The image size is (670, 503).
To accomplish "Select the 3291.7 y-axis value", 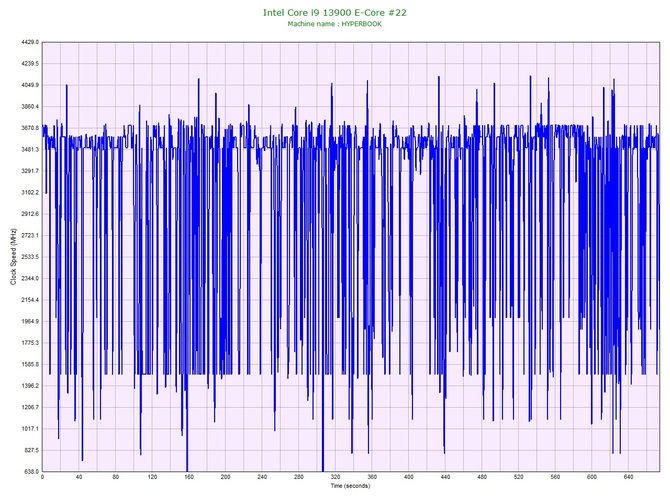I will tap(30, 171).
